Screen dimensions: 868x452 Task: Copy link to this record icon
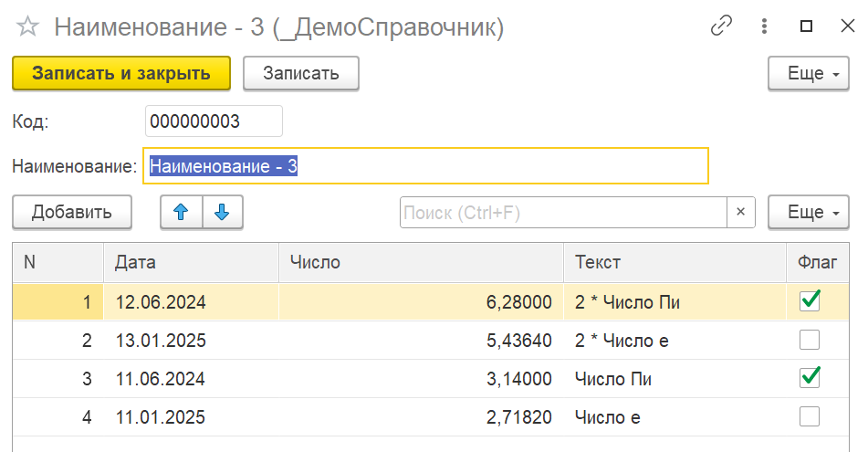(722, 26)
